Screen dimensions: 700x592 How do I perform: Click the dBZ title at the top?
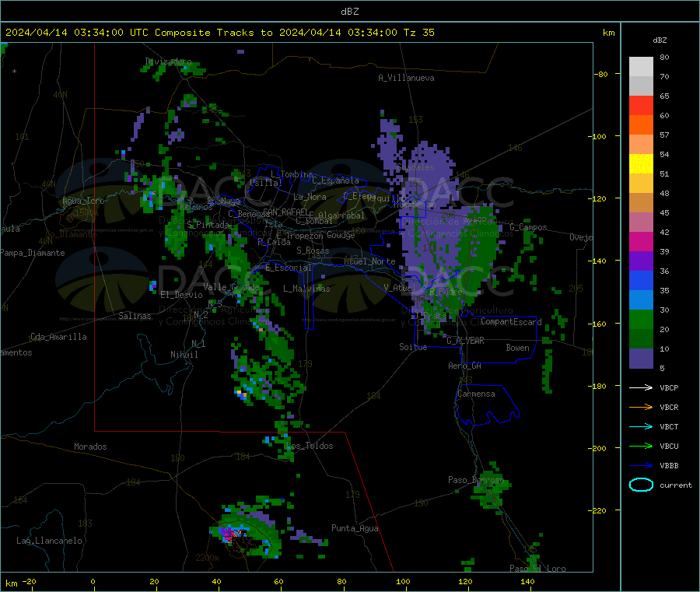click(x=349, y=12)
